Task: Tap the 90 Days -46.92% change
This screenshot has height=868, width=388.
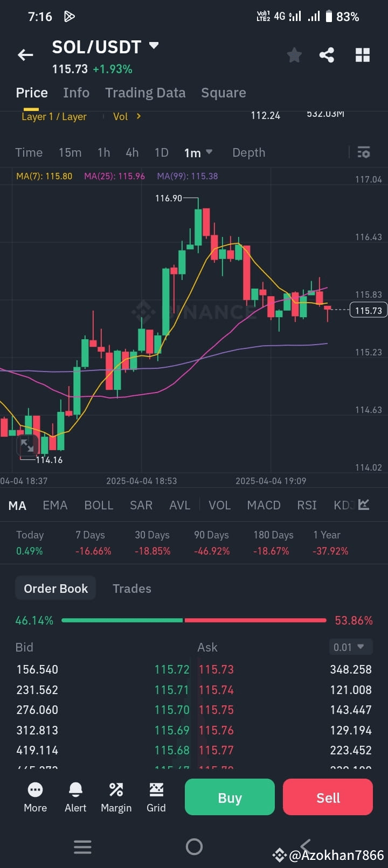Action: point(212,543)
